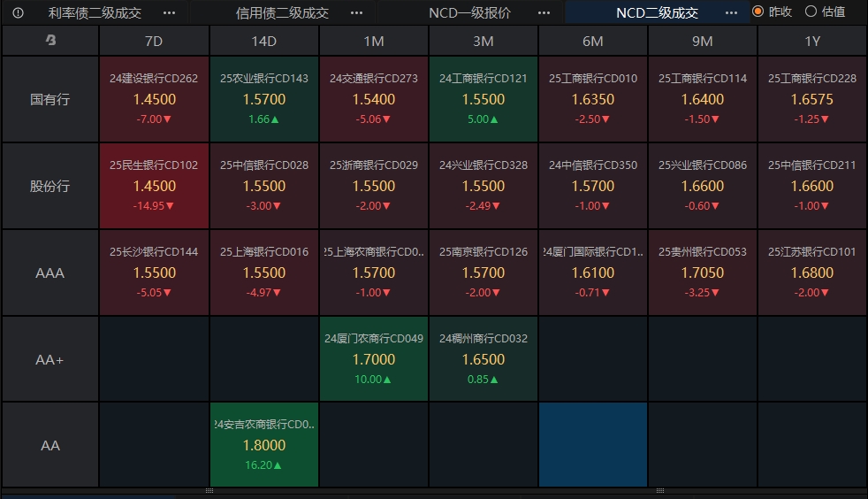The width and height of the screenshot is (868, 499).
Task: Click the logo icon in header row
Action: pos(50,41)
